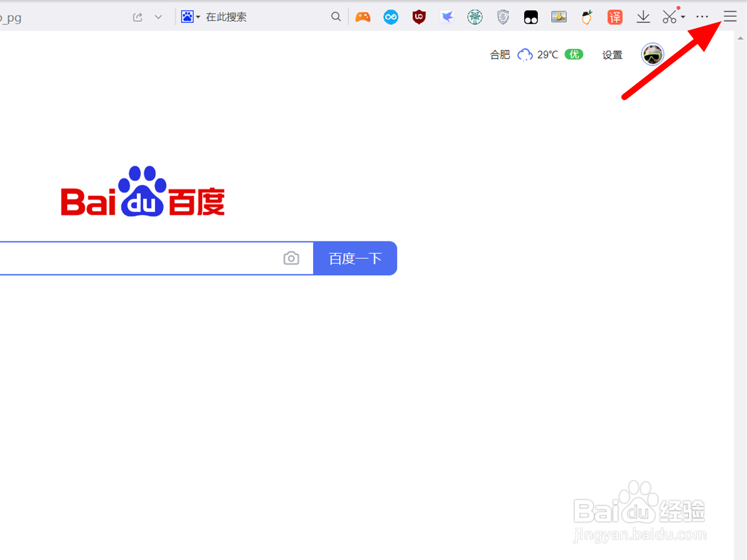Click the scissors screenshot tool icon
This screenshot has height=560, width=747.
tap(669, 17)
